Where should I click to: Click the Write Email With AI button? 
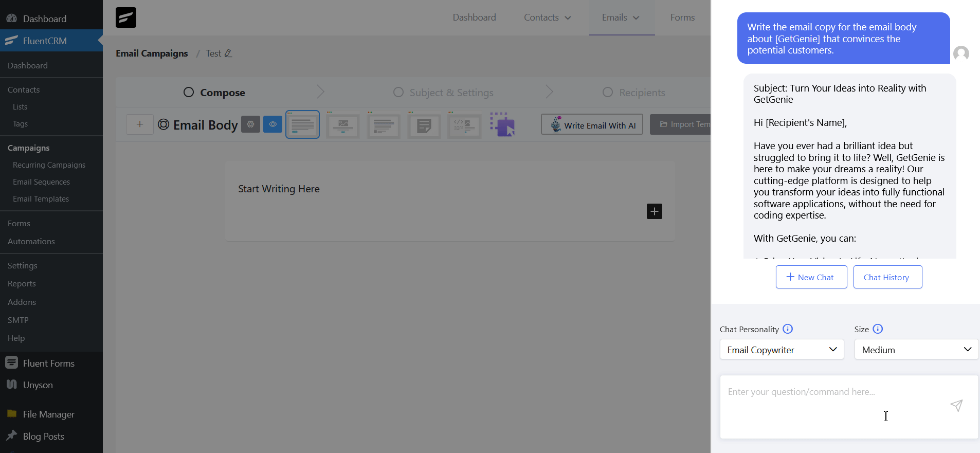(592, 124)
